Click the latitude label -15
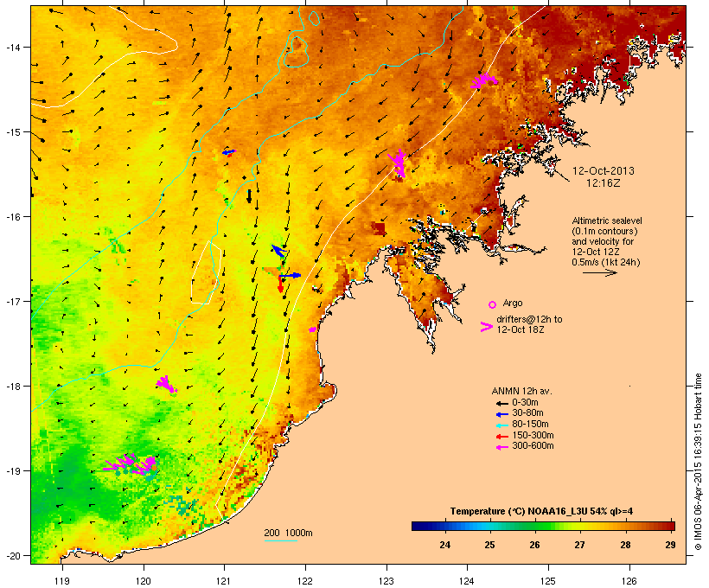 12,132
